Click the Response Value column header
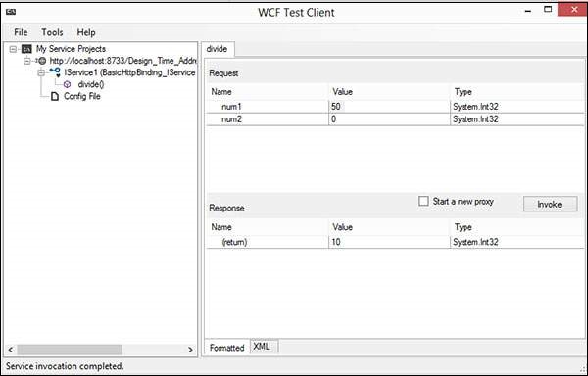This screenshot has height=376, width=588. pyautogui.click(x=389, y=227)
